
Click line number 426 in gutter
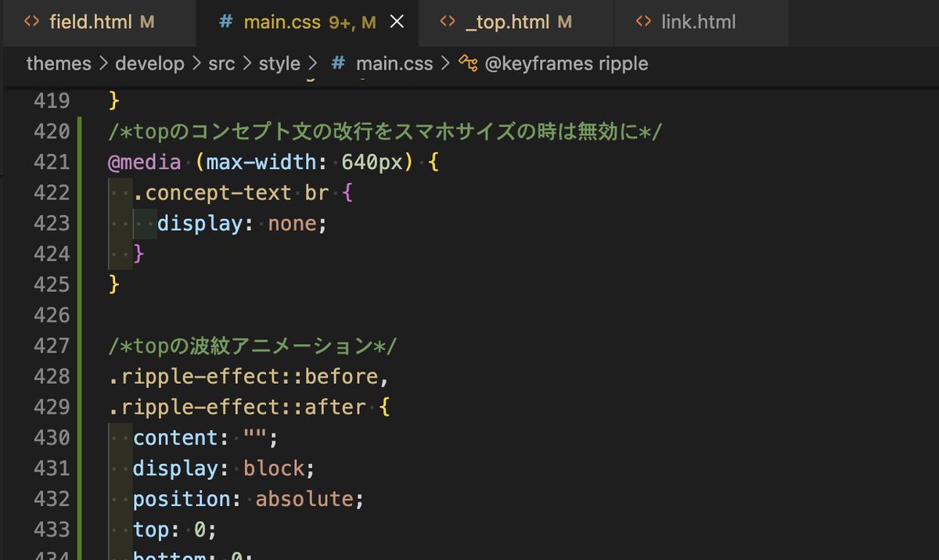[52, 315]
